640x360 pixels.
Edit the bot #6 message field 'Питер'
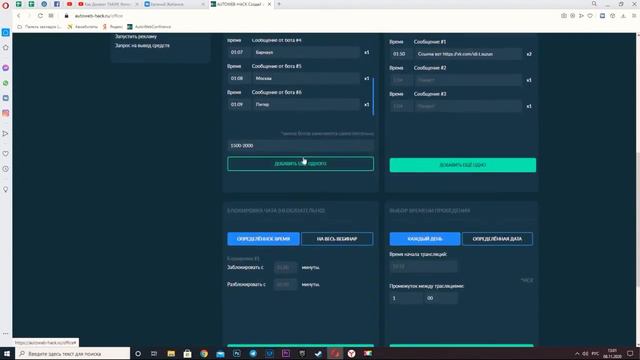point(306,104)
